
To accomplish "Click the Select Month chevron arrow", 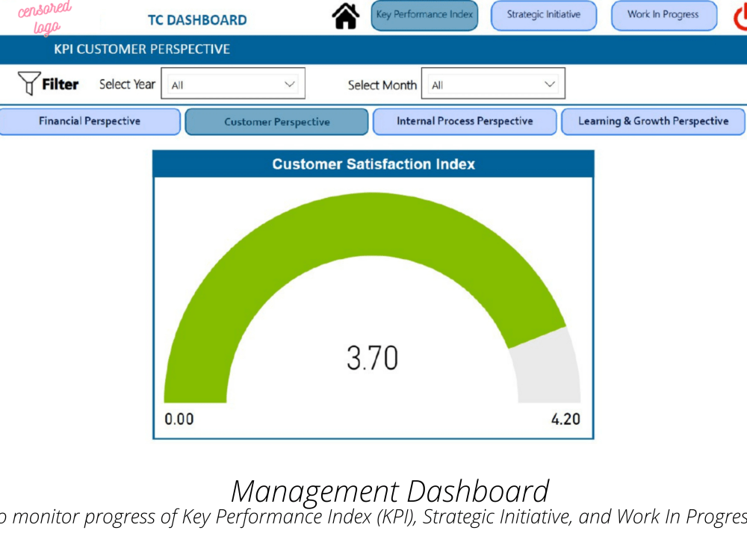I will (x=549, y=84).
